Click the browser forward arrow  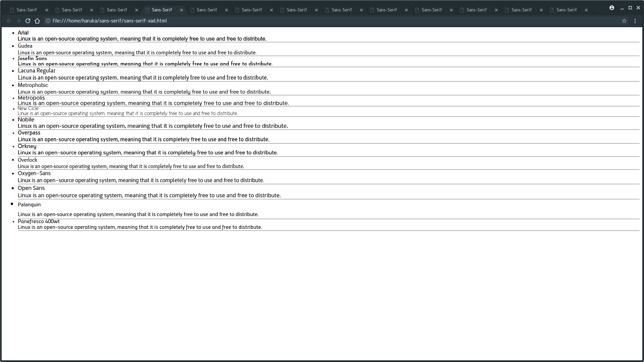pos(18,21)
